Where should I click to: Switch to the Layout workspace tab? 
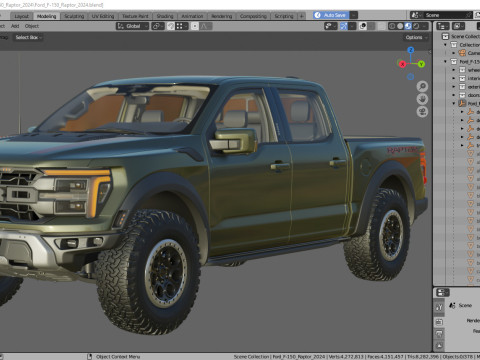(x=22, y=16)
